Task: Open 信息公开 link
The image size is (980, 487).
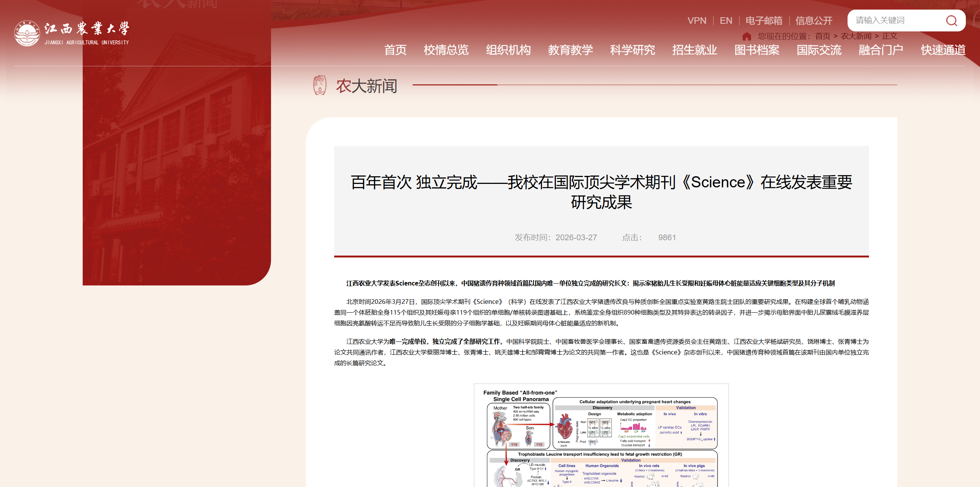Action: coord(814,21)
